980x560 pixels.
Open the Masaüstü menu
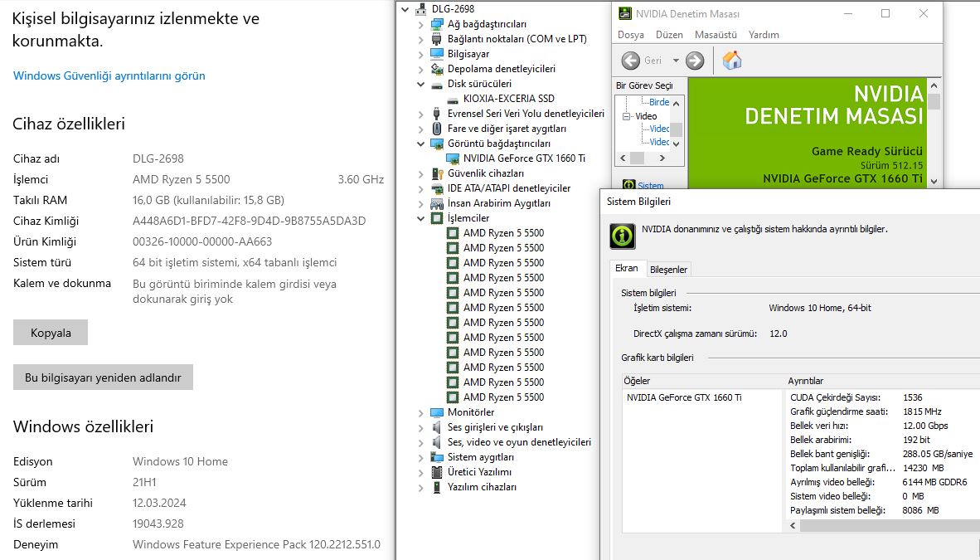click(x=716, y=35)
